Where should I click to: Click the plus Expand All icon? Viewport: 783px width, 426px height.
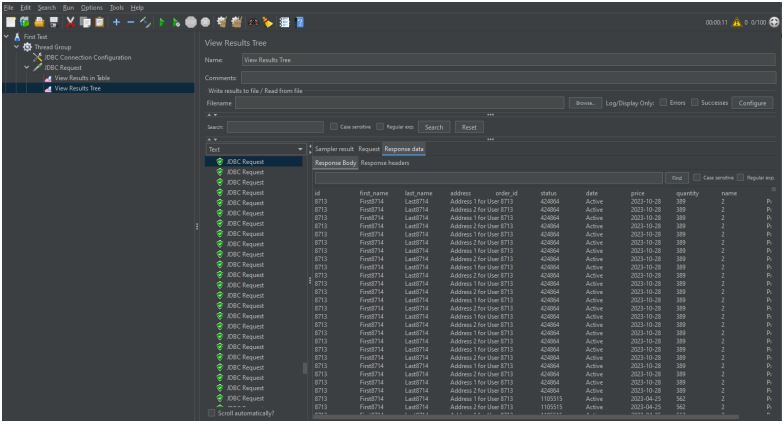pos(117,22)
